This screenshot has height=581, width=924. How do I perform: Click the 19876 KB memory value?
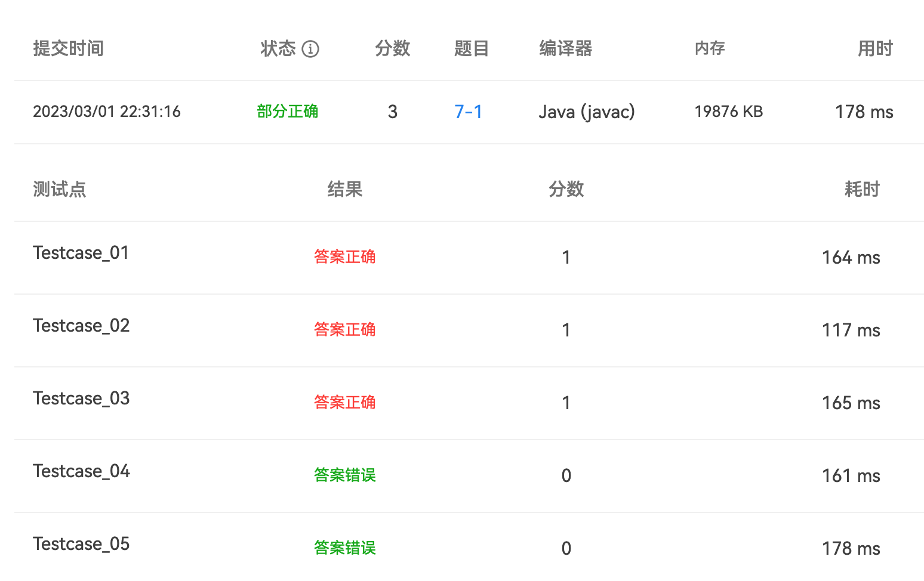(x=729, y=112)
